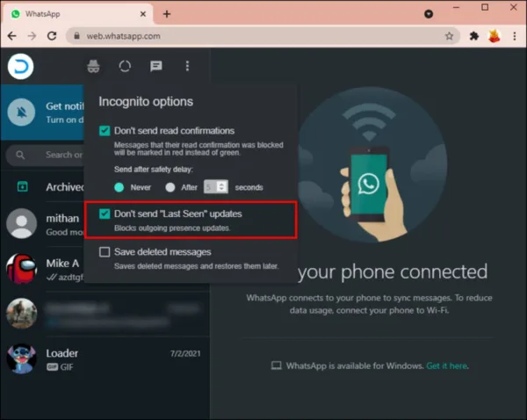
Task: Click the Loader chat date 7/2/2021
Action: tap(185, 353)
